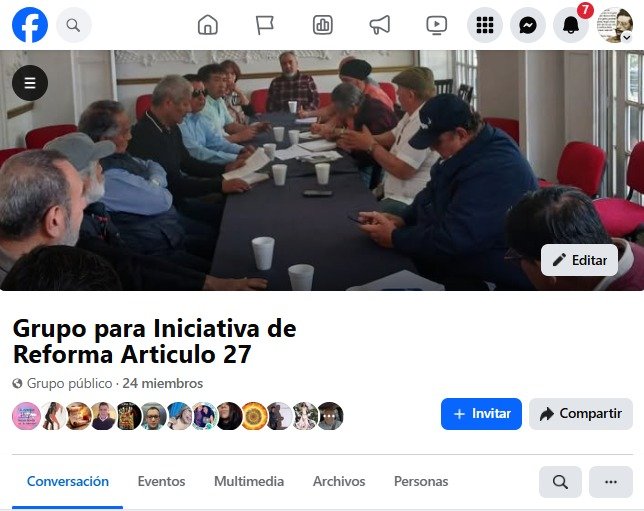Screen dimensions: 644x511
Task: Open the Watch video icon
Action: 437,25
